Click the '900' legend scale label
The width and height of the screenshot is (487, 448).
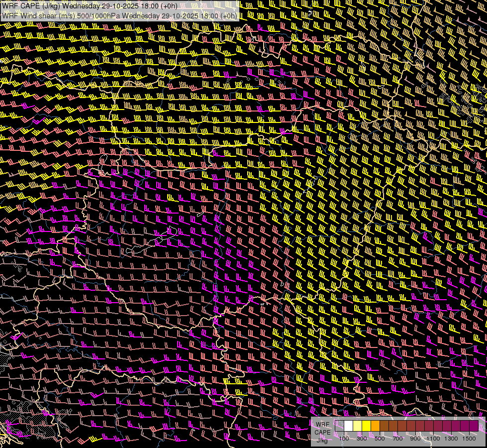pos(415,439)
